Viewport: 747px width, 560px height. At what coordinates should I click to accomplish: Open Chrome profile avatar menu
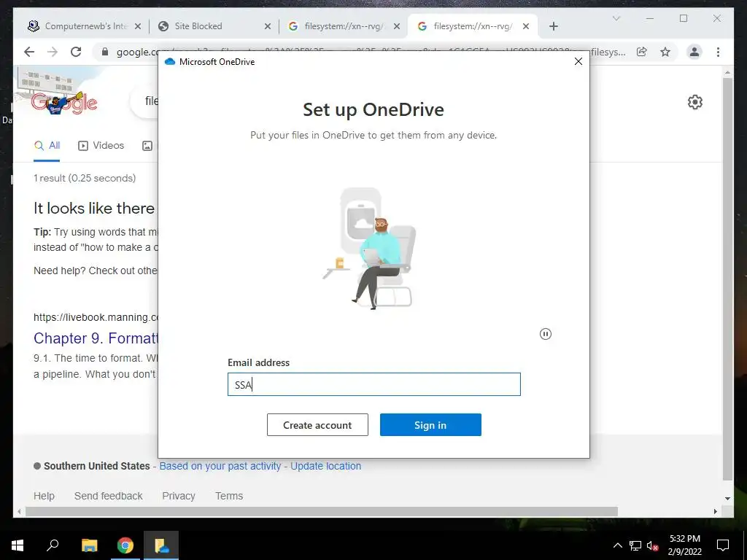(694, 52)
